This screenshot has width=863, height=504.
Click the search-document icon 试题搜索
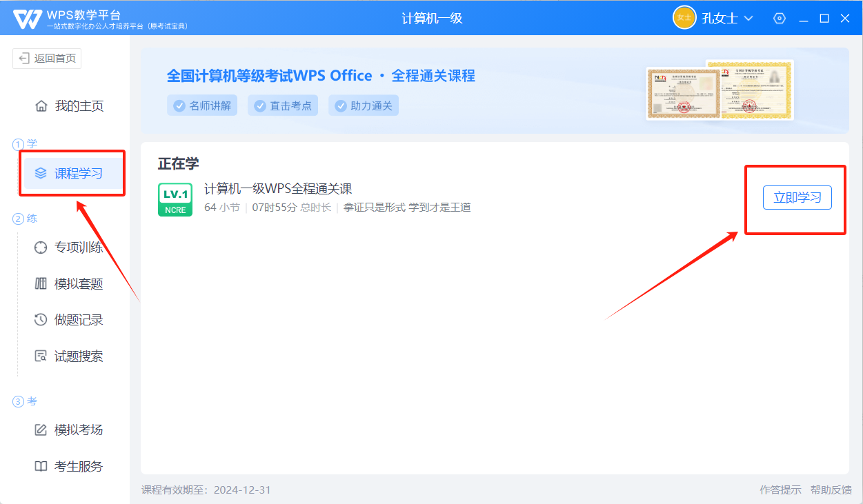point(41,356)
